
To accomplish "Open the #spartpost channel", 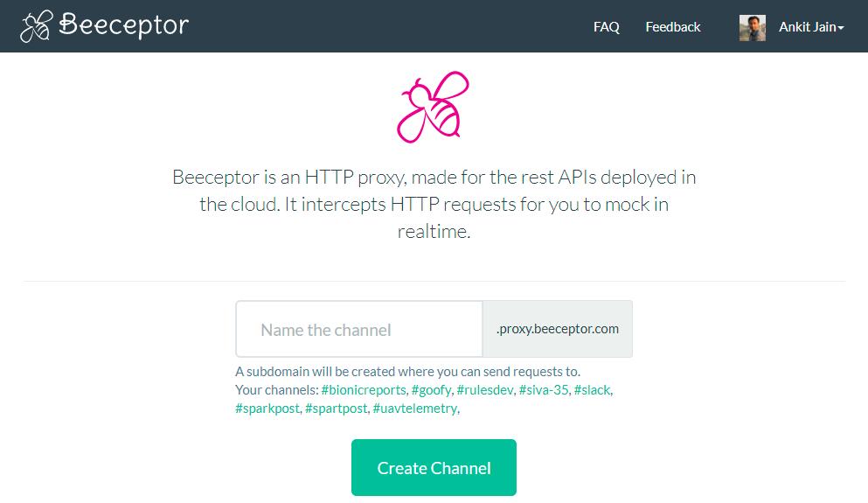I will [x=336, y=409].
